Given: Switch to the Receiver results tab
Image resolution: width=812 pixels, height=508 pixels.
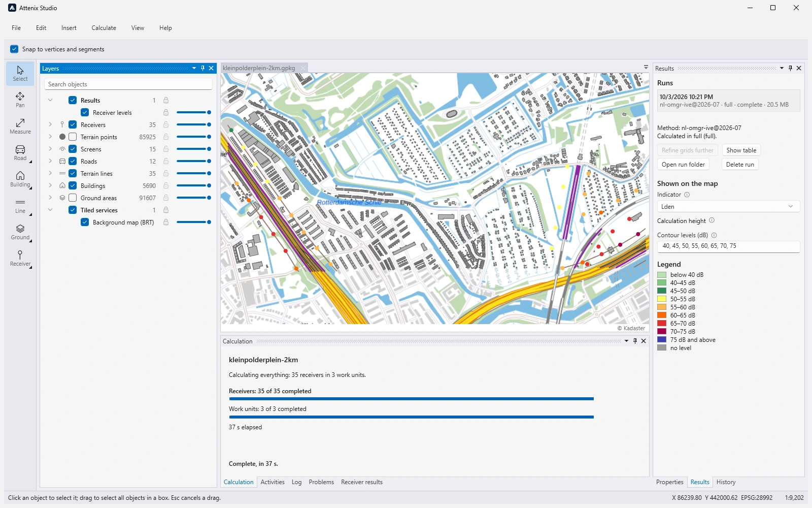Looking at the screenshot, I should point(362,482).
